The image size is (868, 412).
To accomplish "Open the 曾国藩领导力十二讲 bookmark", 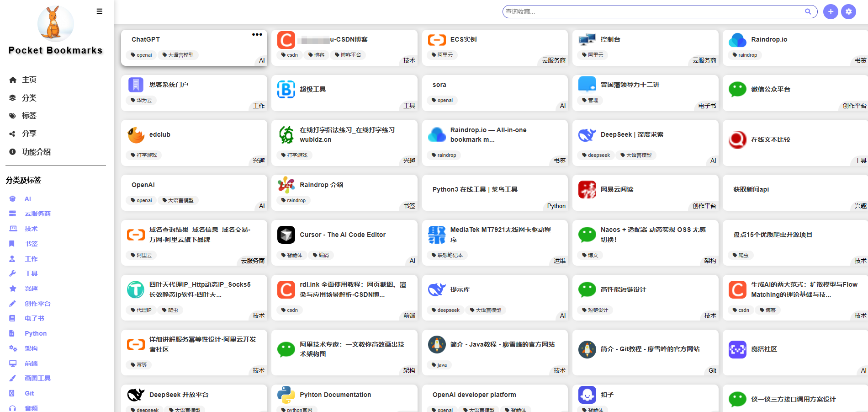I will point(630,85).
